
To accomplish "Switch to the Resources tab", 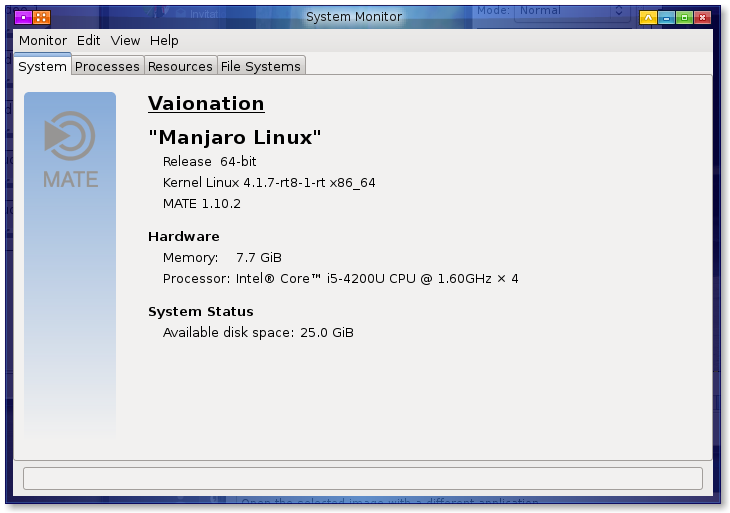I will [180, 67].
